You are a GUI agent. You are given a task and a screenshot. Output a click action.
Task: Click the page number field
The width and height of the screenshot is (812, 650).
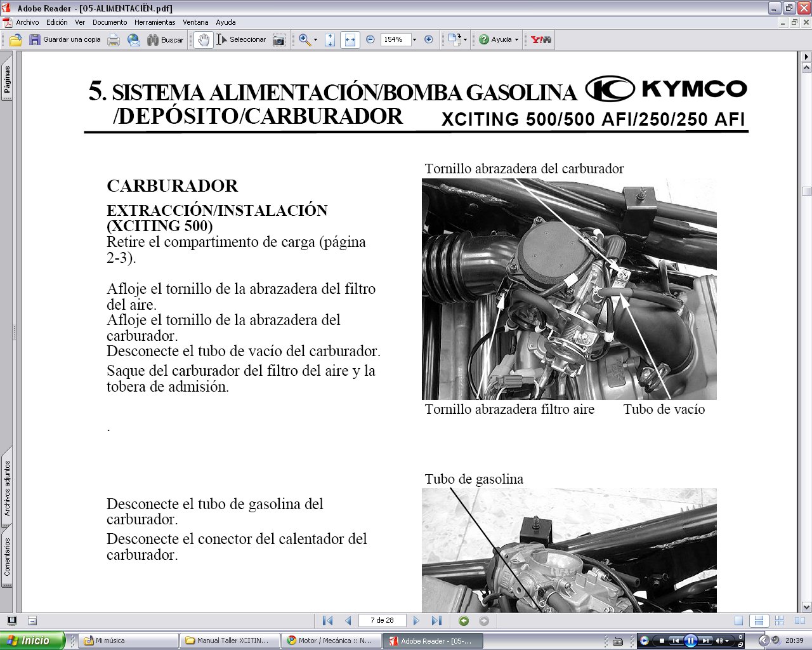pos(382,621)
